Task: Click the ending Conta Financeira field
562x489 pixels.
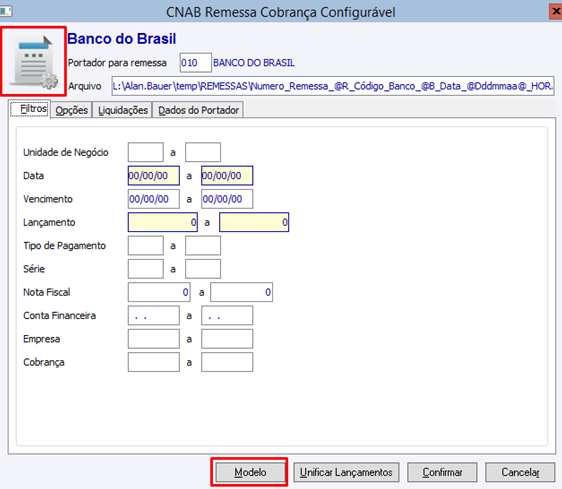Action: [x=227, y=315]
